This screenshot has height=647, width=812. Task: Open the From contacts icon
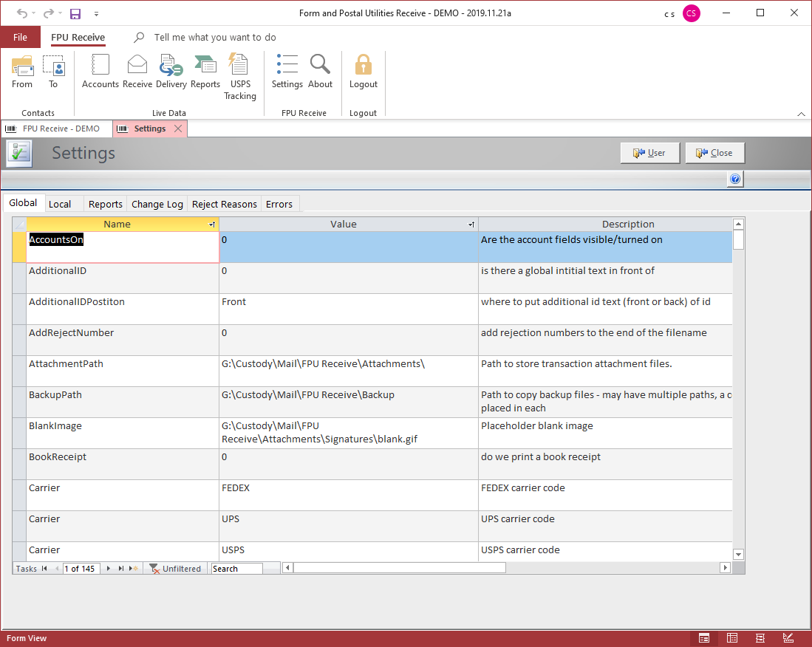pos(22,66)
